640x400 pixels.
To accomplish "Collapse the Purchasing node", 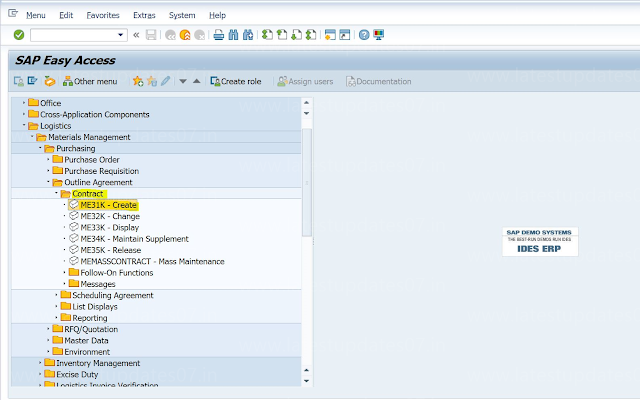I will [x=40, y=148].
